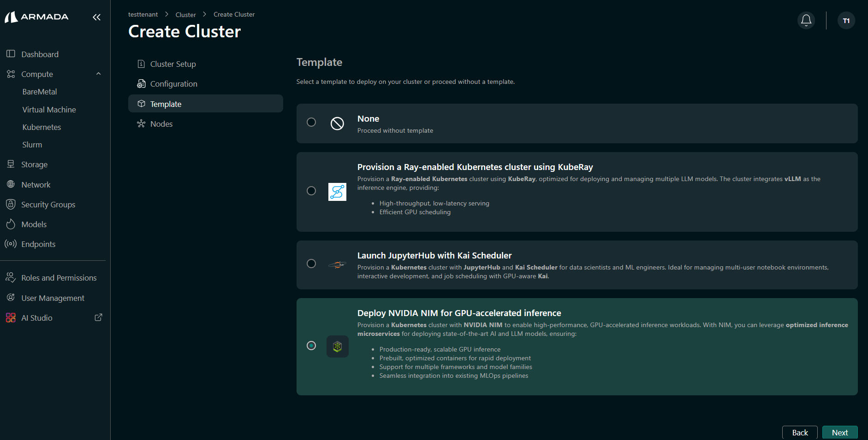The width and height of the screenshot is (868, 440).
Task: Switch to the Cluster Setup step
Action: pyautogui.click(x=172, y=64)
